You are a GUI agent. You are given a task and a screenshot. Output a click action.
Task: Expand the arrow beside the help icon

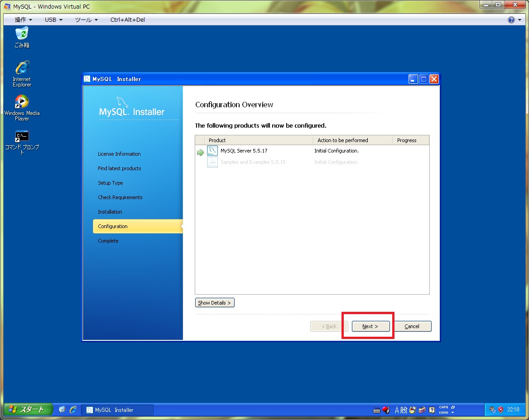(x=519, y=20)
